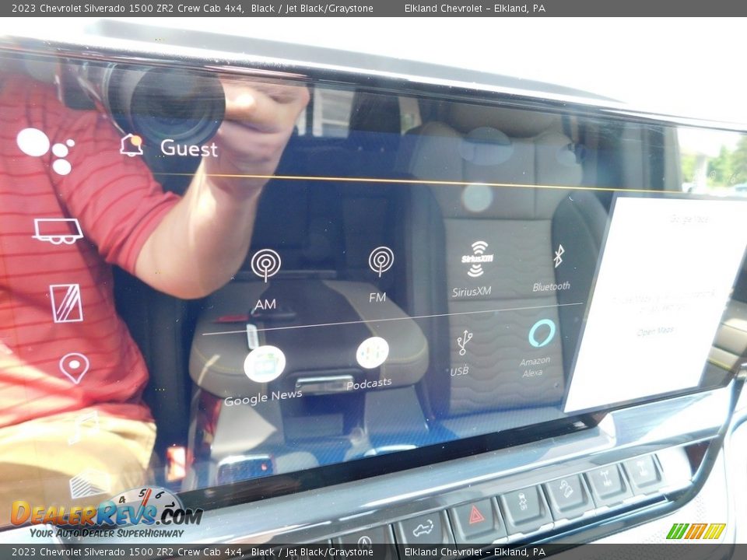Viewport: 747px width, 560px height.
Task: Open the trailer app icon in sidebar
Action: (x=58, y=231)
